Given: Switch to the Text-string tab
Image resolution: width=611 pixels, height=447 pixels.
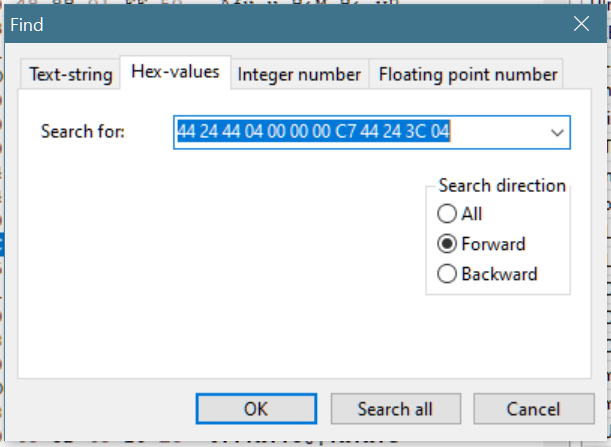Looking at the screenshot, I should (x=68, y=74).
